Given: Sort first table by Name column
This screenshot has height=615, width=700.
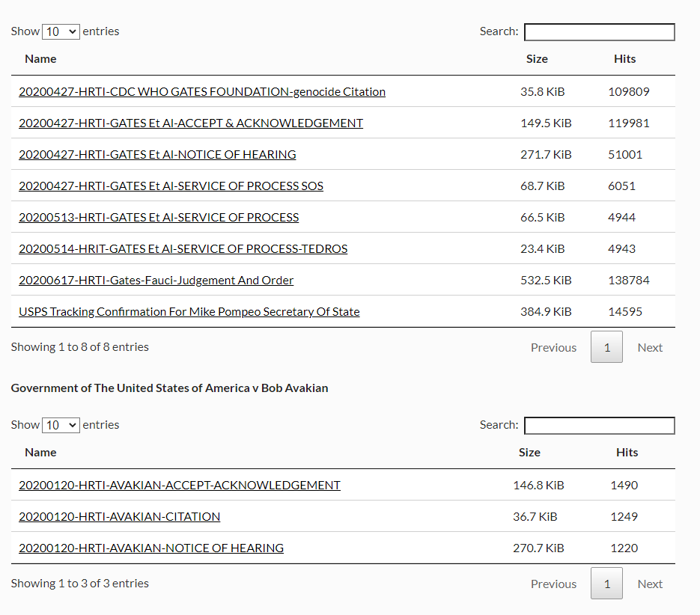Looking at the screenshot, I should click(x=40, y=59).
